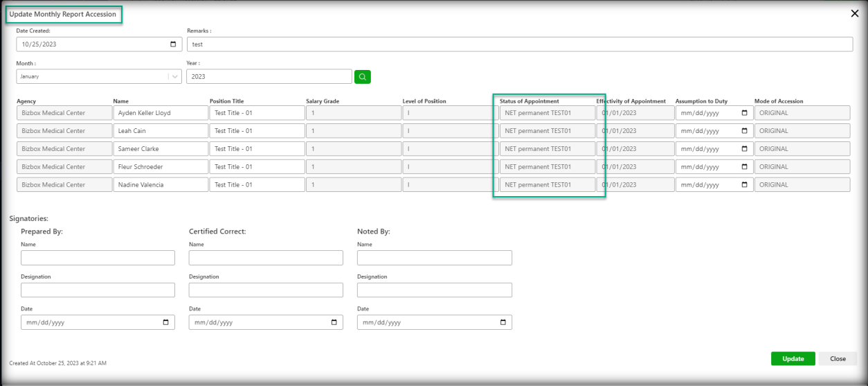This screenshot has height=386, width=868.
Task: Click the Year field showing 2023
Action: point(269,77)
